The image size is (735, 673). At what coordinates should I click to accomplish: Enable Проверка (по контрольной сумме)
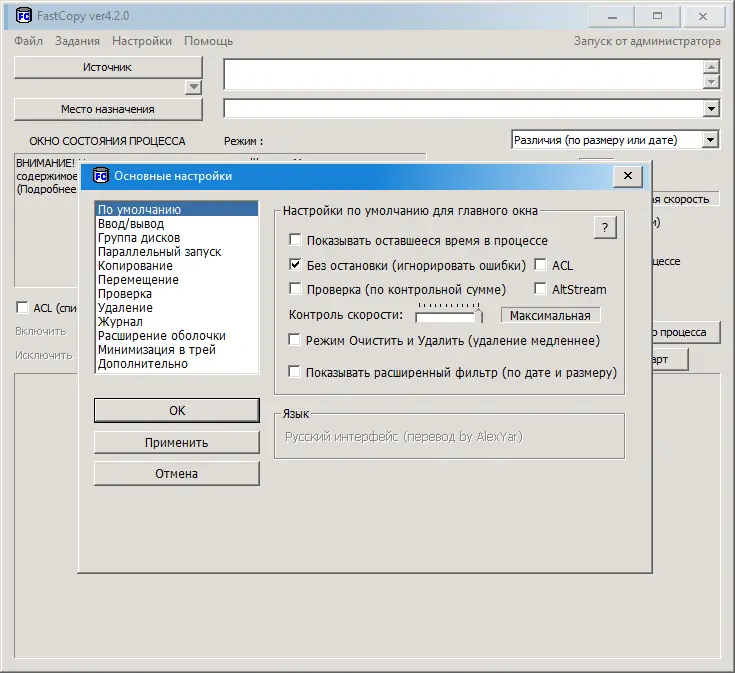[295, 289]
